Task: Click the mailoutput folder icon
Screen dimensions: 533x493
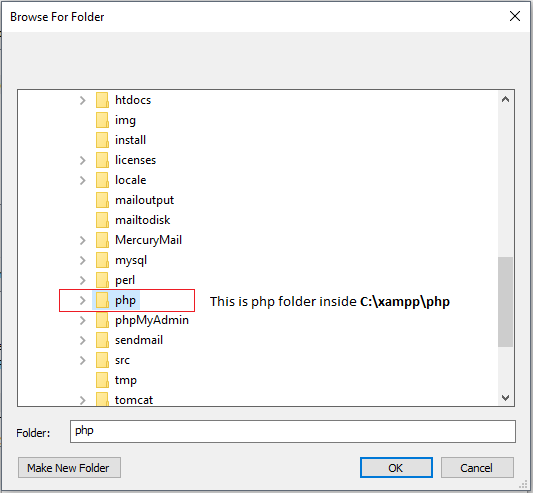Action: pos(102,200)
